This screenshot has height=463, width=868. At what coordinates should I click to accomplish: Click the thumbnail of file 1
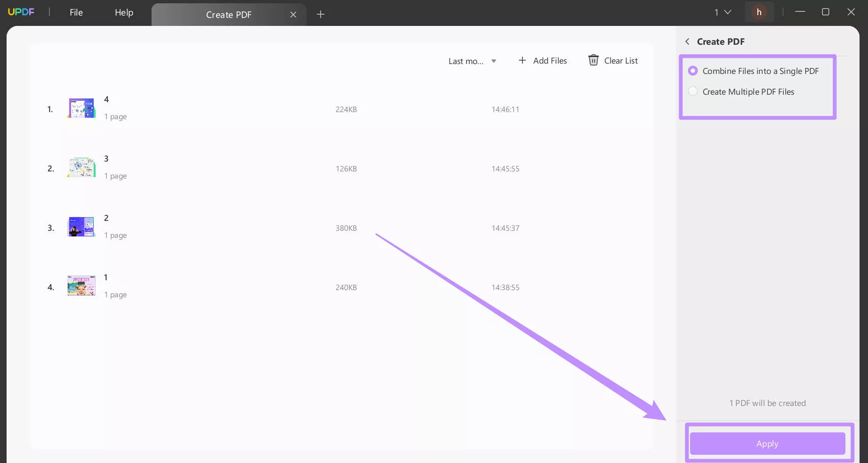(81, 285)
